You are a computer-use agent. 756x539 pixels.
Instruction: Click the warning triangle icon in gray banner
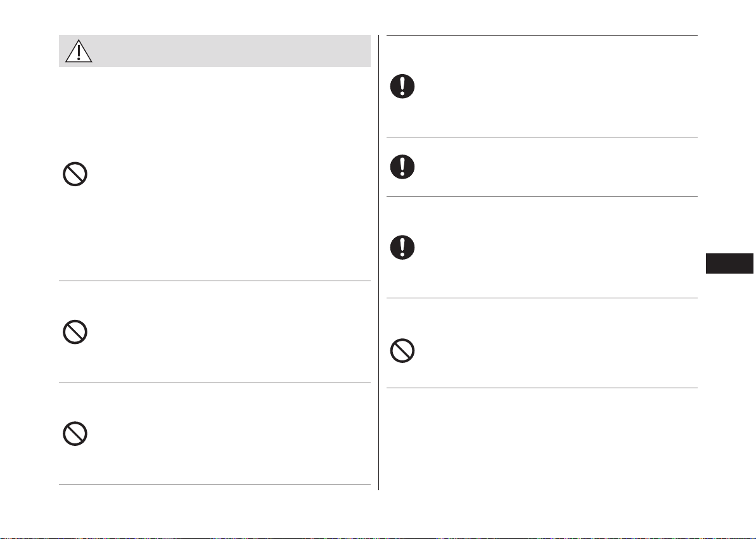pyautogui.click(x=79, y=51)
